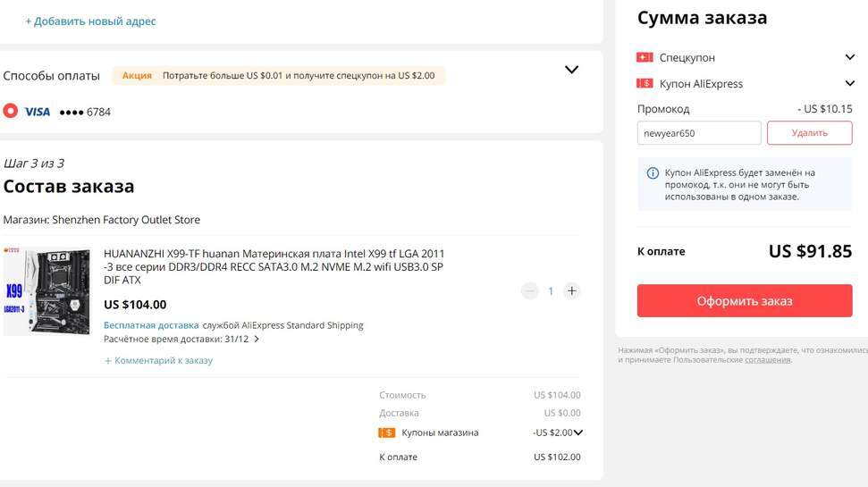Click the AliExpress coupon icon
The height and width of the screenshot is (487, 868).
[x=645, y=83]
